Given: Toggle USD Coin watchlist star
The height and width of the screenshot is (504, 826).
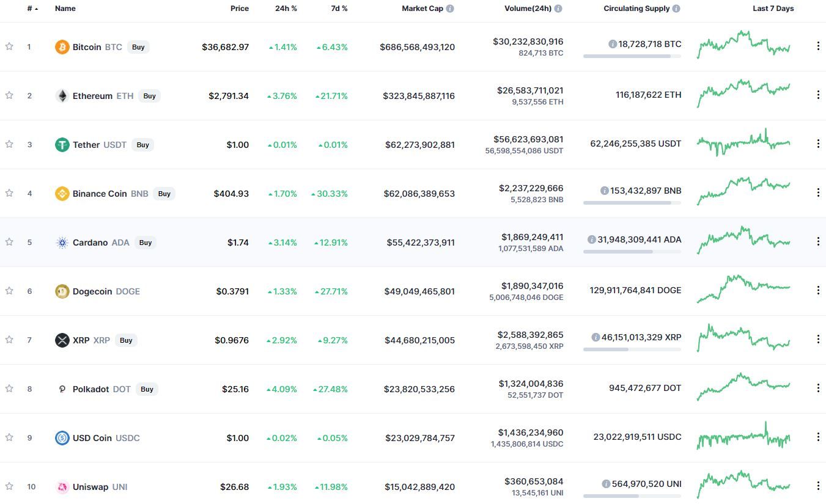Looking at the screenshot, I should (9, 437).
